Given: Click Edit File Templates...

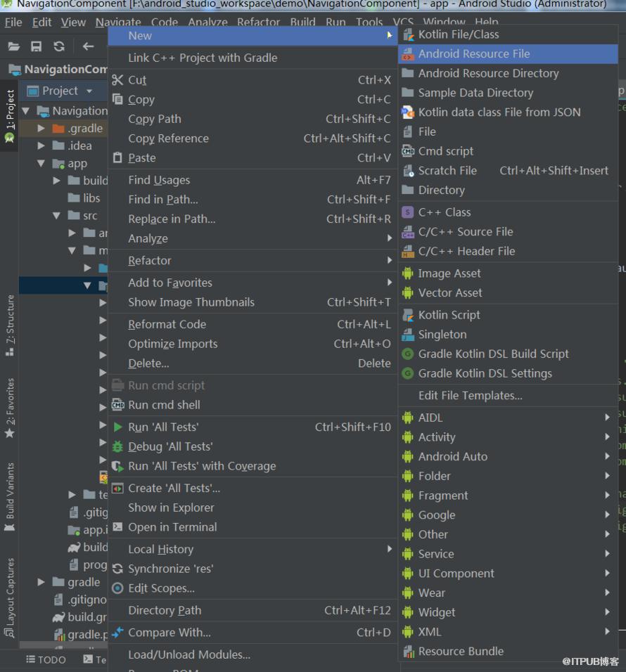Looking at the screenshot, I should point(508,396).
